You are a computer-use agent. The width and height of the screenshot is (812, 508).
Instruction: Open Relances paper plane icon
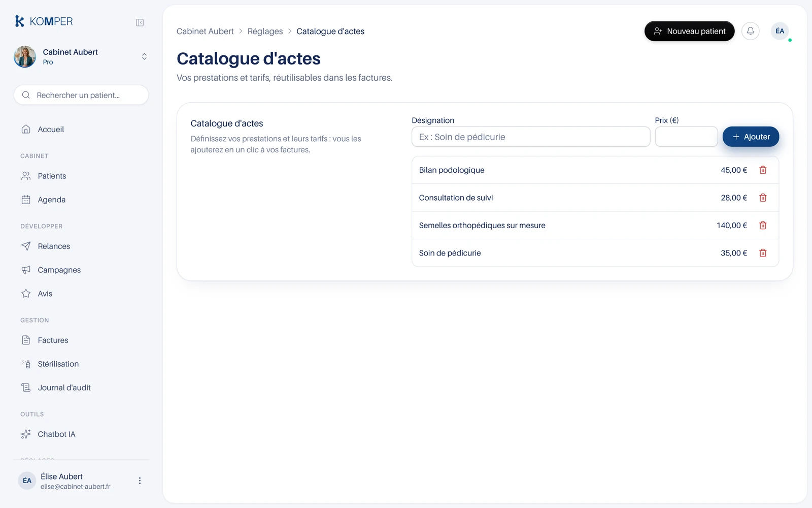26,246
